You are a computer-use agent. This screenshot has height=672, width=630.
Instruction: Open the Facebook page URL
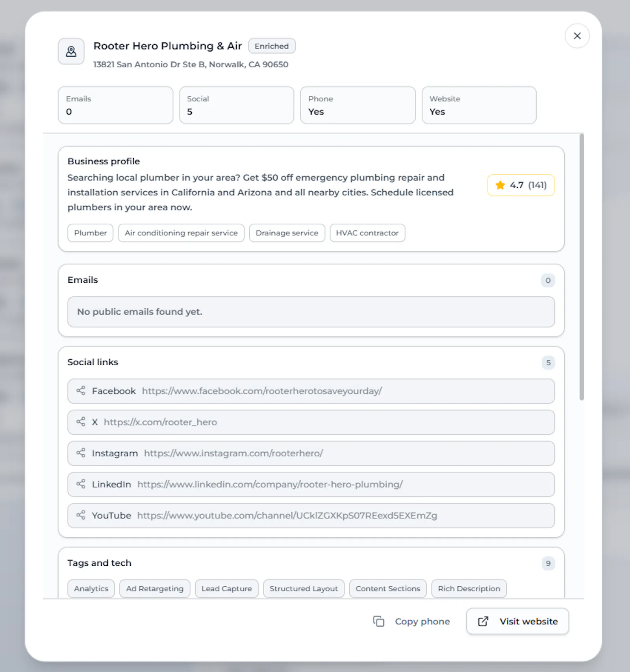[262, 391]
